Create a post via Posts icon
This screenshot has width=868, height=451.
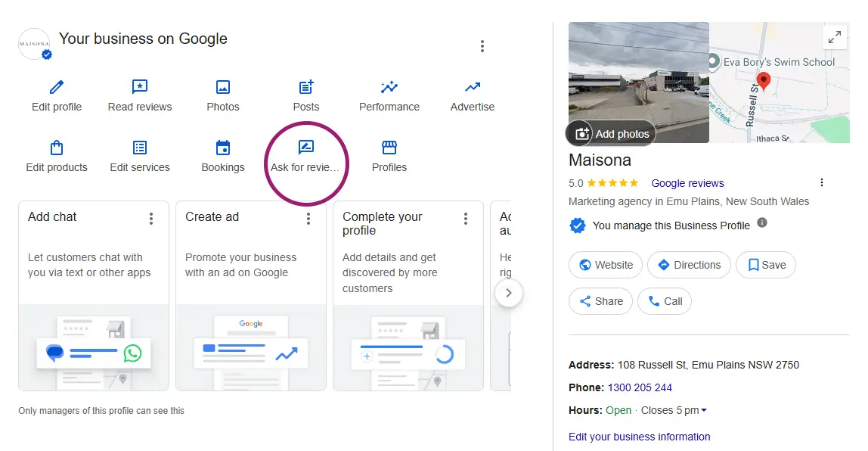(x=306, y=87)
